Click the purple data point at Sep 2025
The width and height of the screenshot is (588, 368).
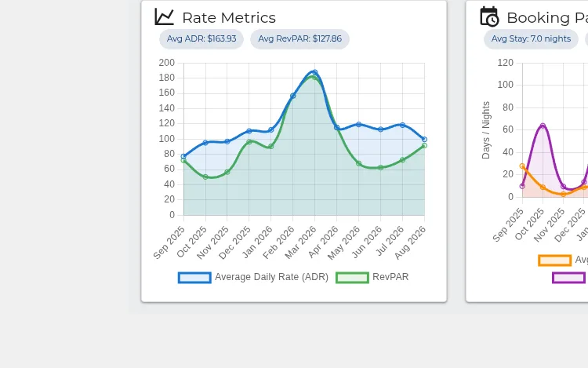[522, 186]
